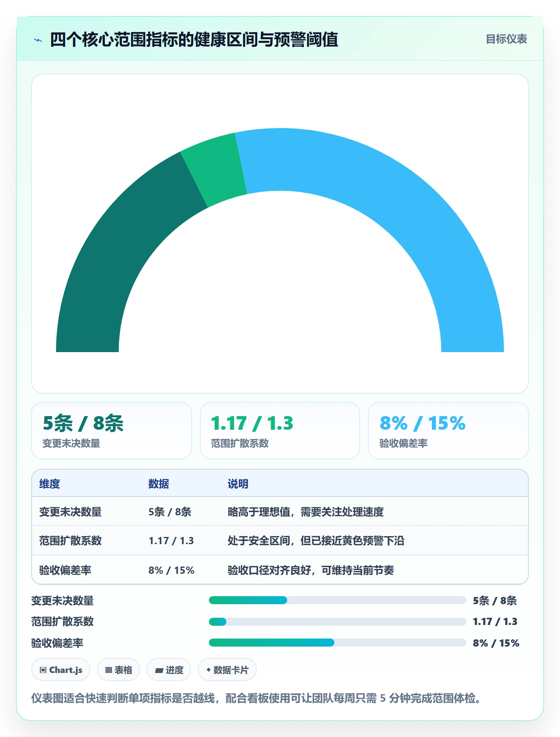Click the 进度 tag chip
This screenshot has height=737, width=560.
[x=169, y=669]
